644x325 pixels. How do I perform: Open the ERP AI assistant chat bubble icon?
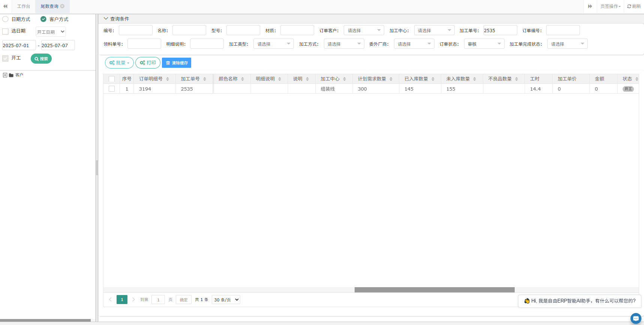click(x=636, y=318)
